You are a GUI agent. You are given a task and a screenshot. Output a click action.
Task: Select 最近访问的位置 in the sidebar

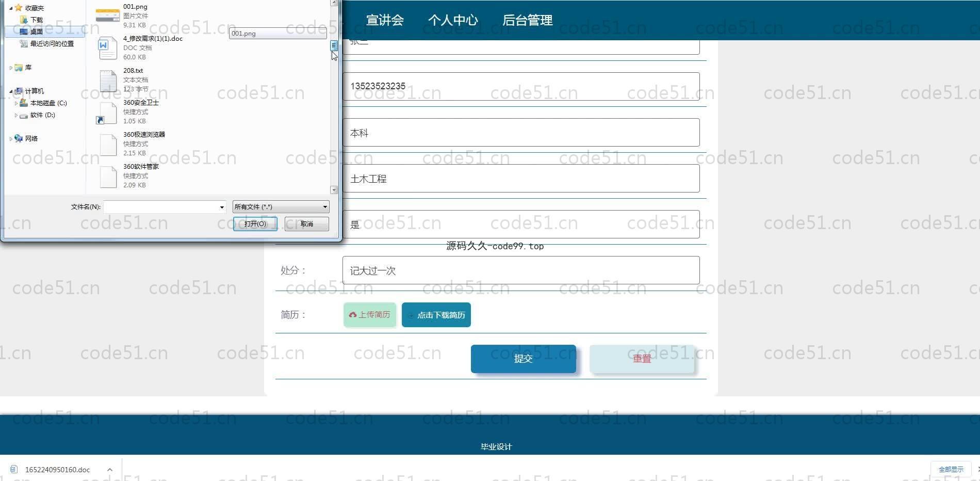pyautogui.click(x=52, y=43)
